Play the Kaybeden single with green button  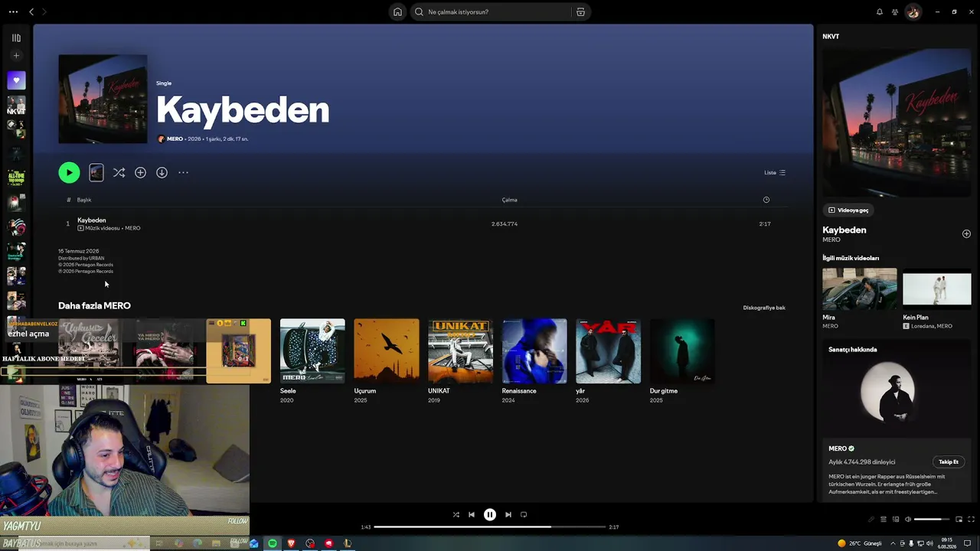tap(69, 173)
